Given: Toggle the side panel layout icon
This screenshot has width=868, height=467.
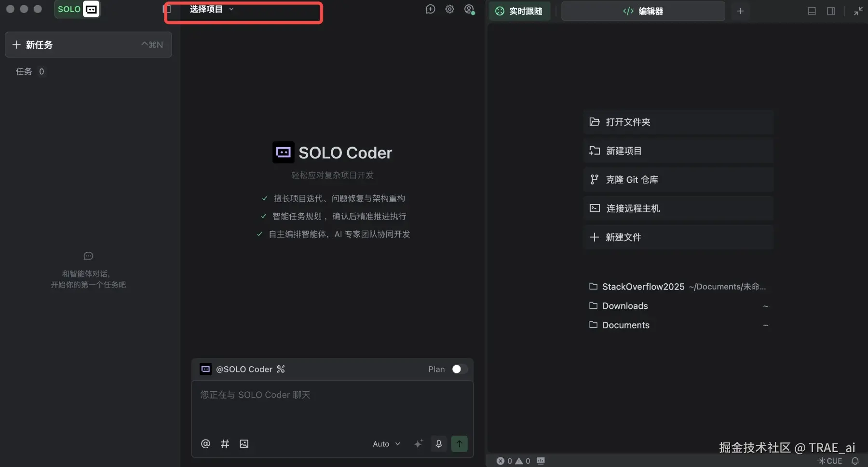Looking at the screenshot, I should [x=831, y=11].
